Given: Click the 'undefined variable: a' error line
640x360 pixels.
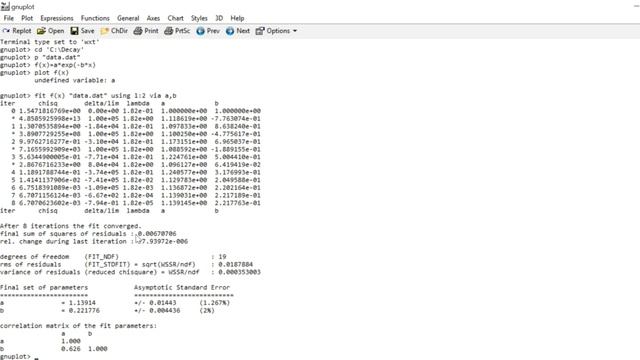Looking at the screenshot, I should tap(75, 80).
